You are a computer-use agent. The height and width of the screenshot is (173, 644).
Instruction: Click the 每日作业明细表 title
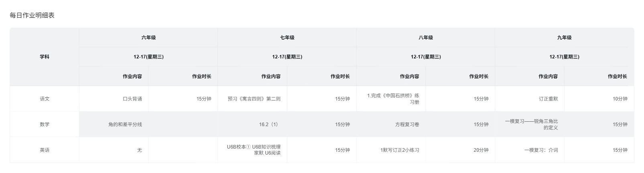point(32,16)
